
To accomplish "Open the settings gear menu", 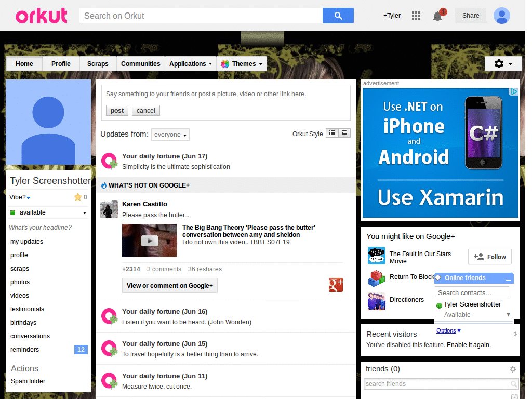I will (x=503, y=63).
